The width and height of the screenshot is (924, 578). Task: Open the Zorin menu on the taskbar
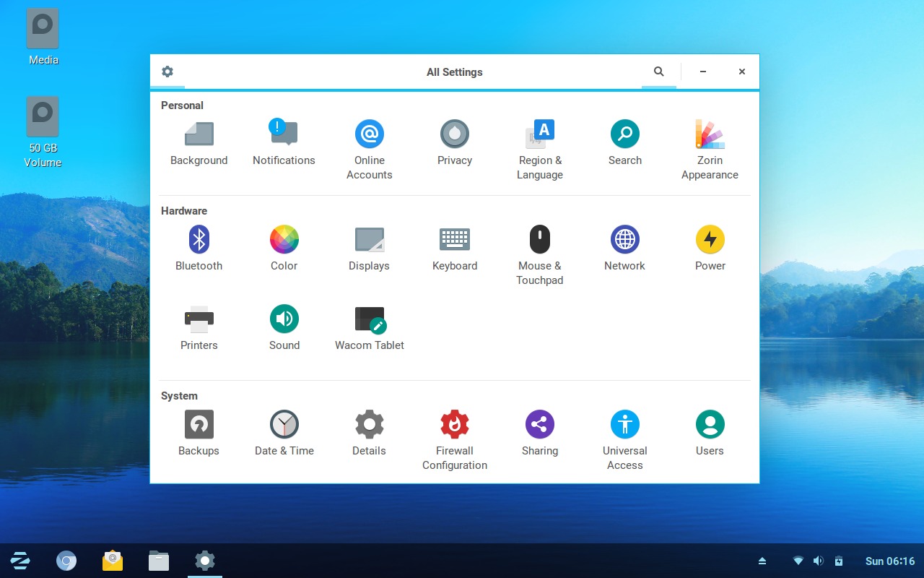click(x=19, y=561)
